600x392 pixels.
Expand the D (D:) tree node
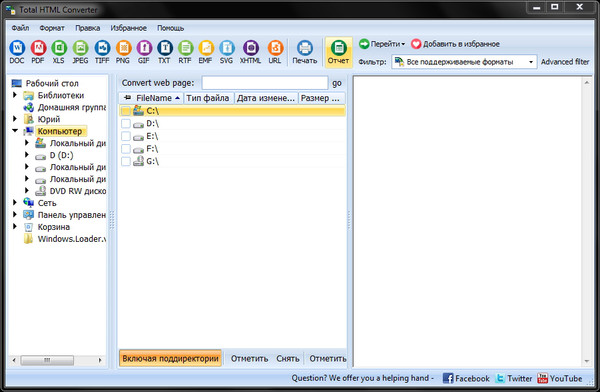tap(27, 155)
